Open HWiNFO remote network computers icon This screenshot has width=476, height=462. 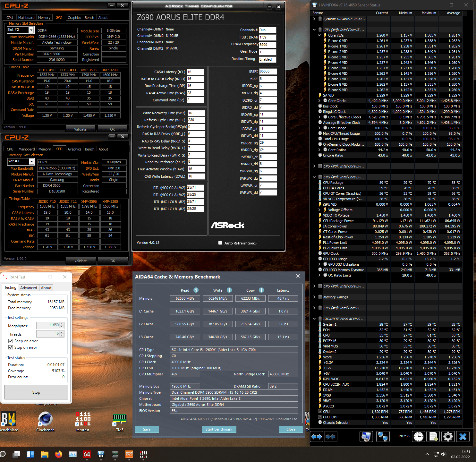383,437
